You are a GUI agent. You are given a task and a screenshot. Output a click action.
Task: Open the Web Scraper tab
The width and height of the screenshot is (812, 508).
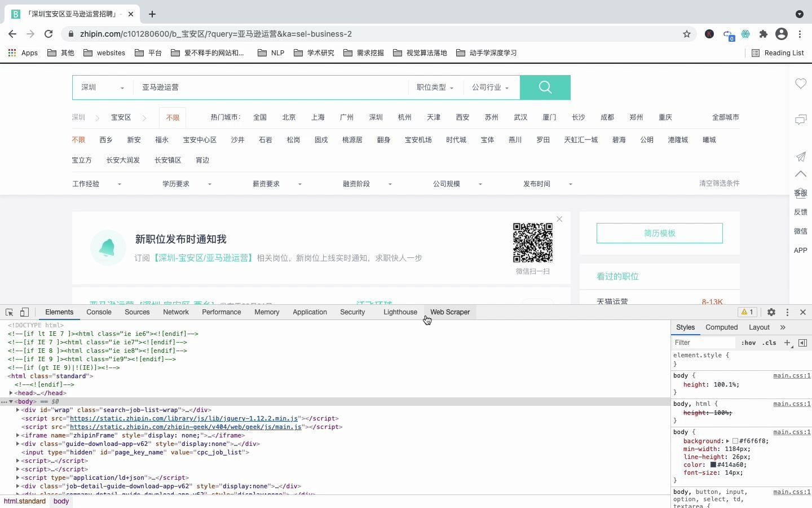(450, 312)
